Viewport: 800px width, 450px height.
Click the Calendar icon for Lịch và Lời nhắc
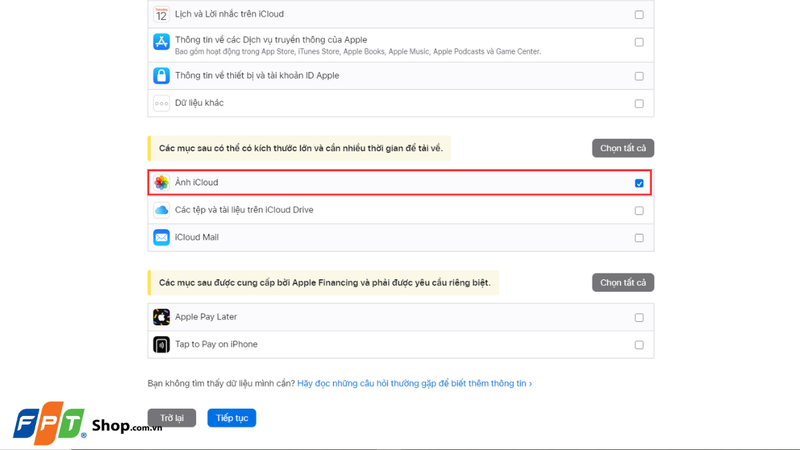point(161,14)
